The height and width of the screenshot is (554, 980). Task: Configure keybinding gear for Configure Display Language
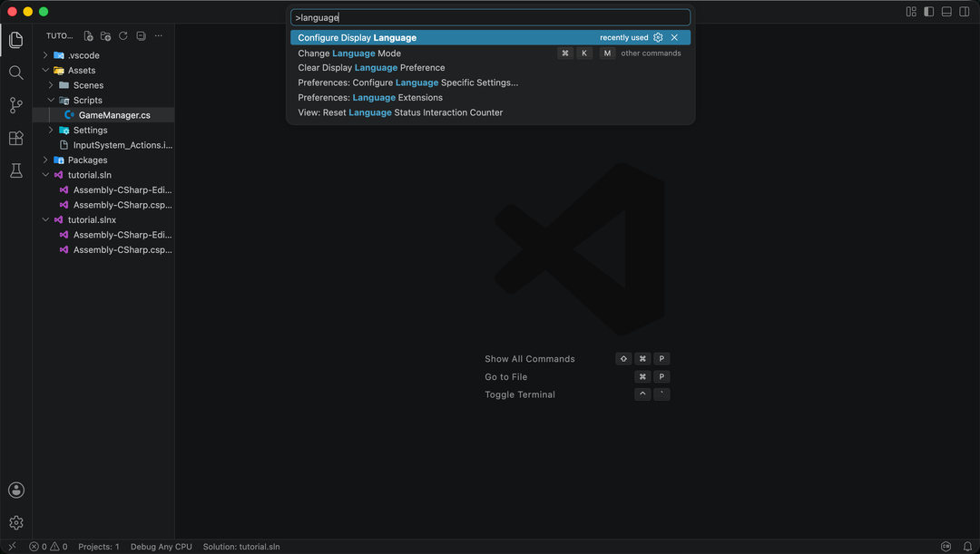click(658, 37)
